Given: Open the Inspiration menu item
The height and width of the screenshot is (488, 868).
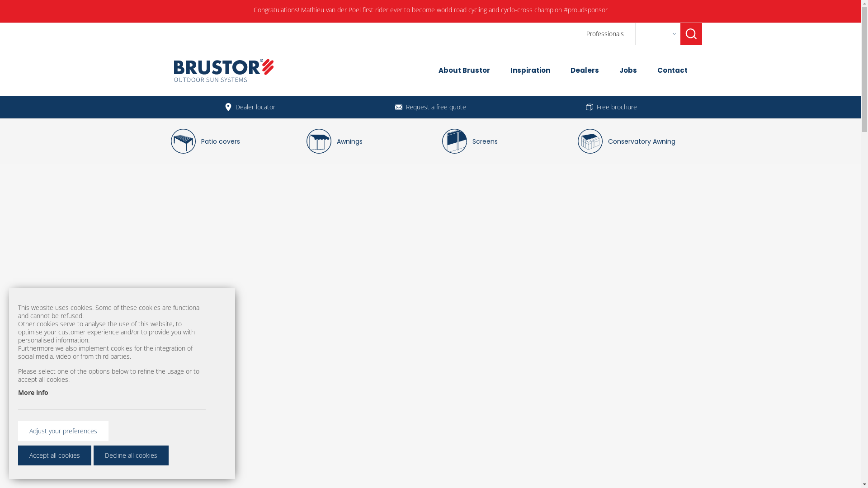Looking at the screenshot, I should (530, 70).
